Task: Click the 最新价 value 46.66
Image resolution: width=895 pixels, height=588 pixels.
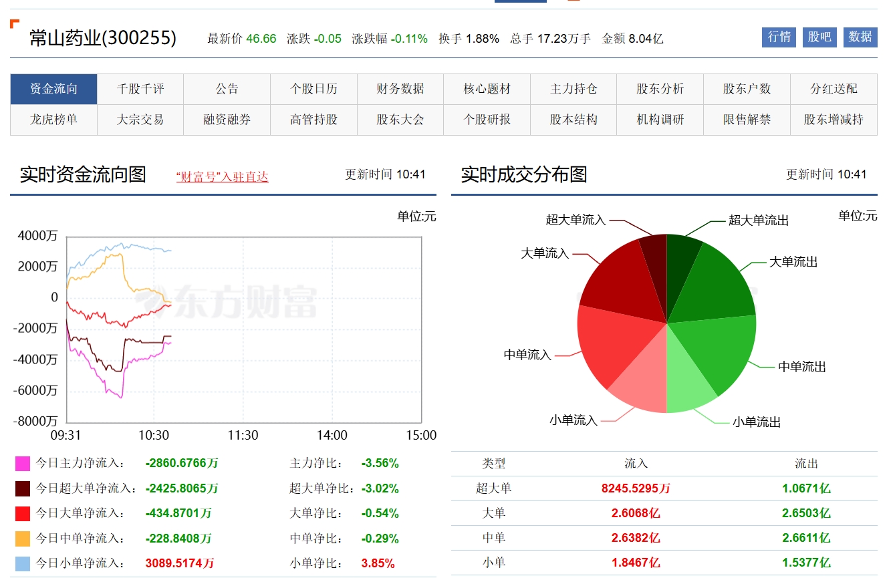Action: (261, 39)
